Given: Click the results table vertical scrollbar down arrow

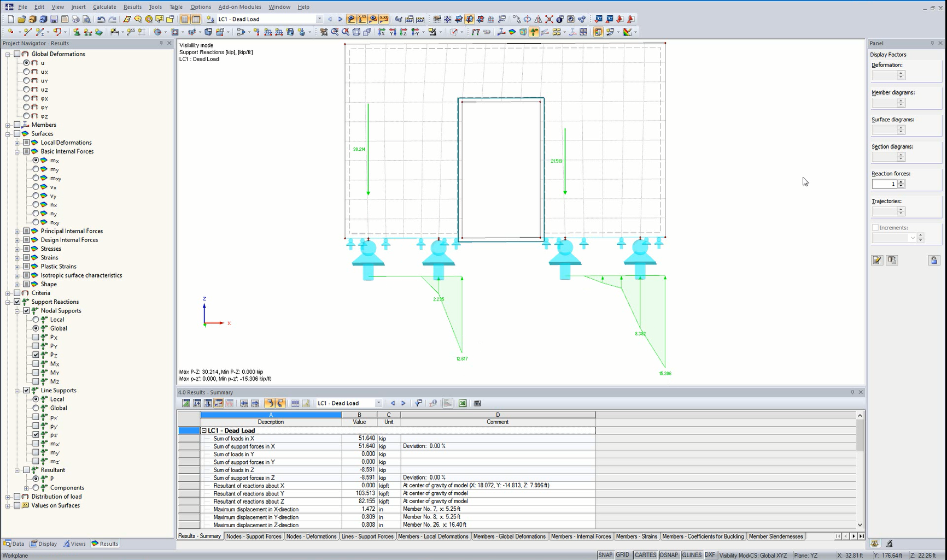Looking at the screenshot, I should click(x=860, y=524).
